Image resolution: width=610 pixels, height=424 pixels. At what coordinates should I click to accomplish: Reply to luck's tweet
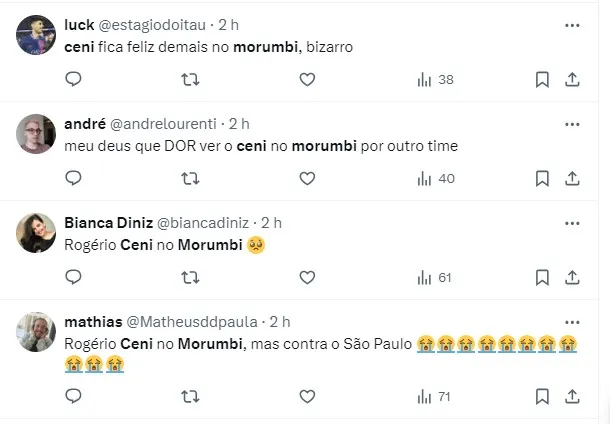tap(73, 79)
